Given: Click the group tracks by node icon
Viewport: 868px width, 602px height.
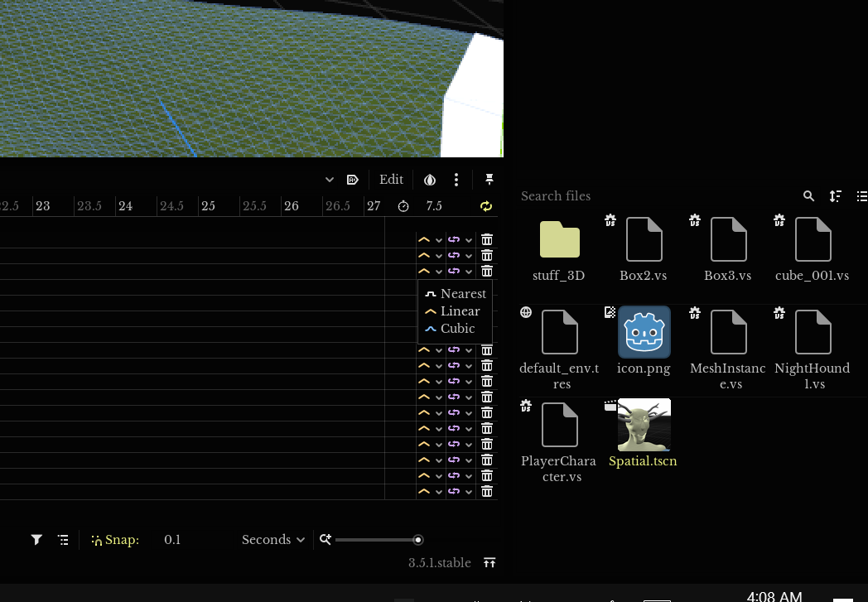Looking at the screenshot, I should click(x=63, y=540).
